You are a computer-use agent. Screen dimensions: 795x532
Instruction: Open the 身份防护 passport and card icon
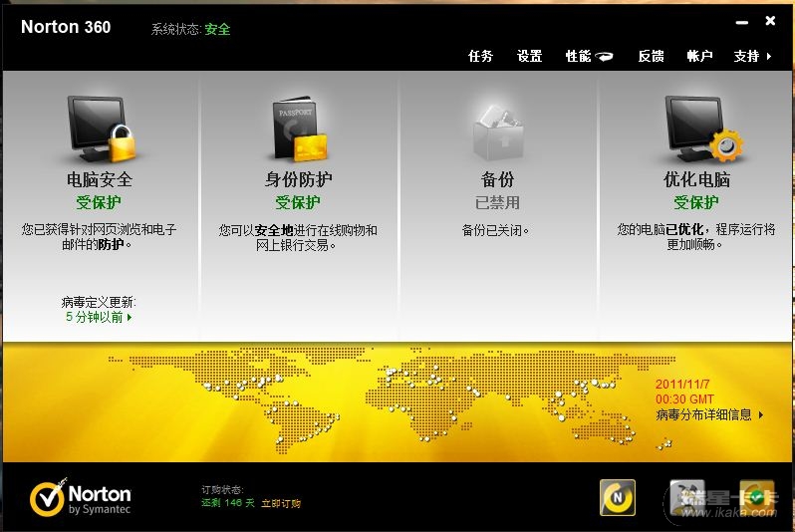[299, 128]
